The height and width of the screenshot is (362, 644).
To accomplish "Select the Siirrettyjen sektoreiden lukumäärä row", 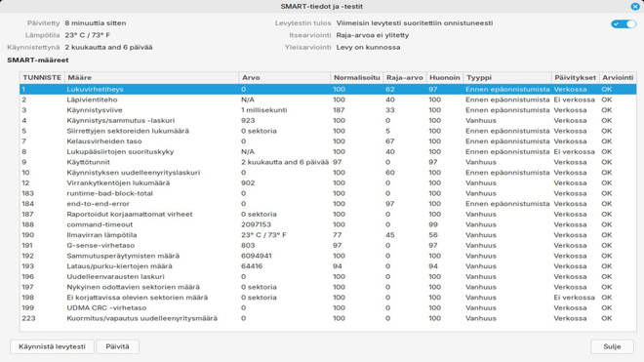I will [x=328, y=131].
